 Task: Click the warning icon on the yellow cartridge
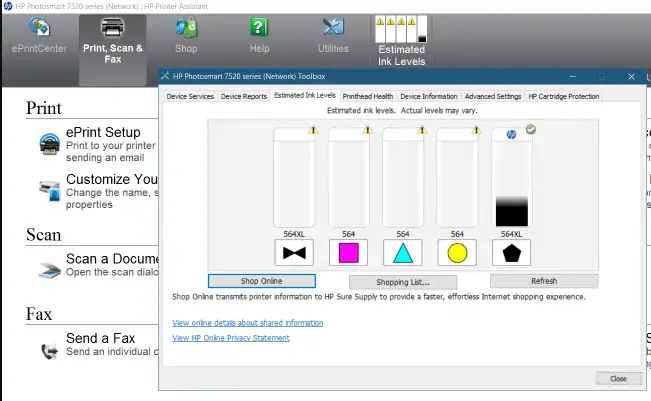476,130
